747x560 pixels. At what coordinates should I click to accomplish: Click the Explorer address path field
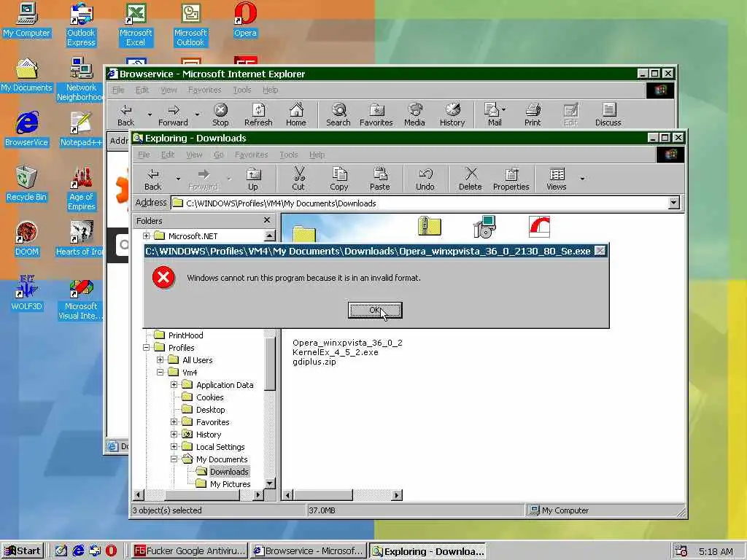click(419, 203)
